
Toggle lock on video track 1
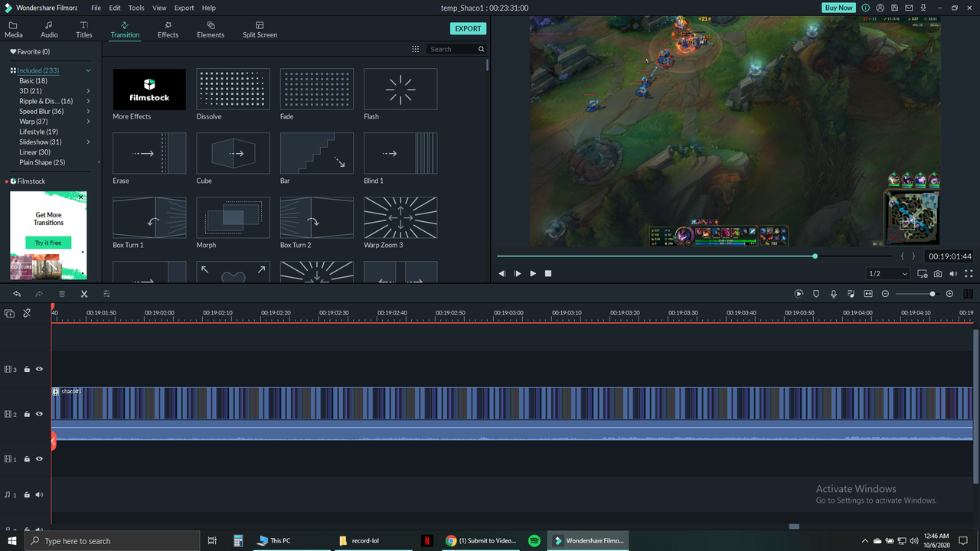[27, 459]
